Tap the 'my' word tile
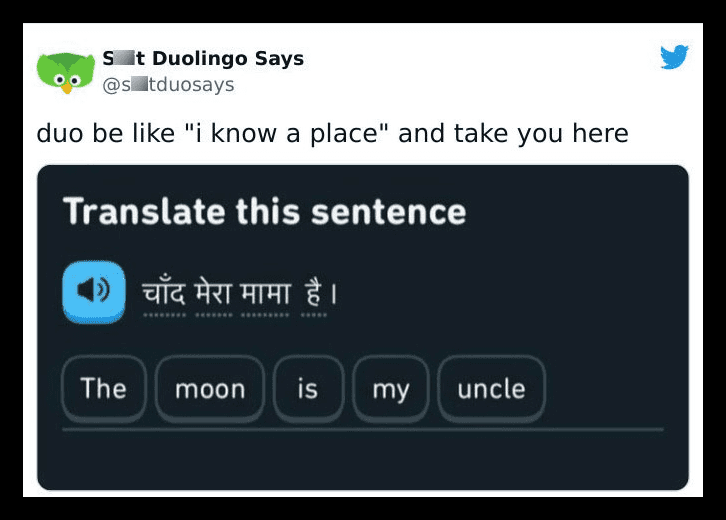726x520 pixels. tap(391, 388)
